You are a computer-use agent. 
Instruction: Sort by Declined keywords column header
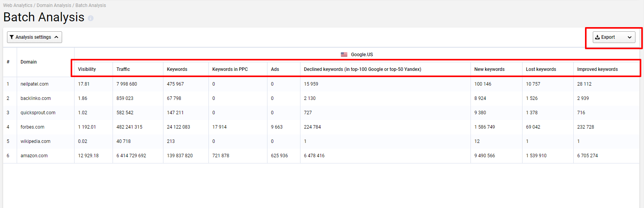363,69
